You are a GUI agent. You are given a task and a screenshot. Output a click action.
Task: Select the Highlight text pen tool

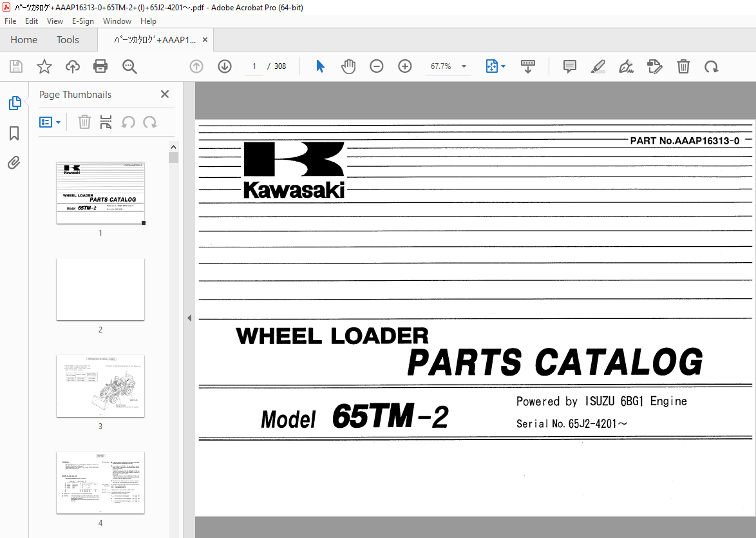(598, 66)
